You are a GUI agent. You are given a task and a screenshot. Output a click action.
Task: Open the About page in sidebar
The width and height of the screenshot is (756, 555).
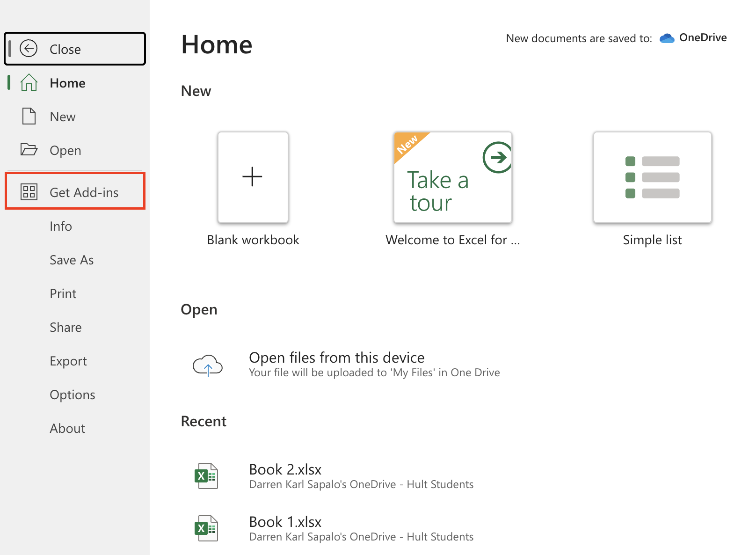pos(67,428)
